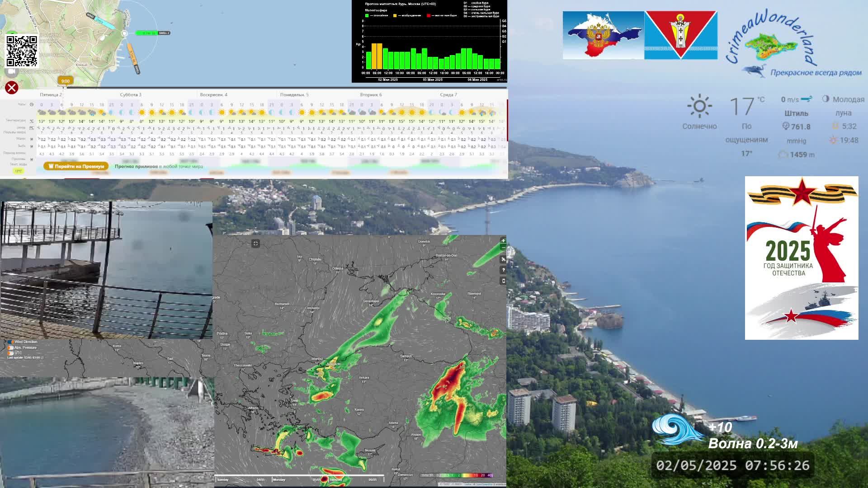Open the question mark help icon
The image size is (868, 488).
pos(503,270)
